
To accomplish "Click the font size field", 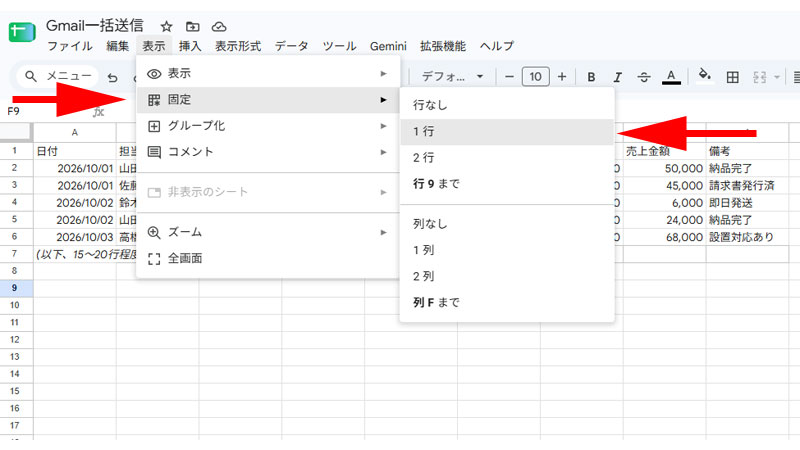I will click(x=535, y=77).
